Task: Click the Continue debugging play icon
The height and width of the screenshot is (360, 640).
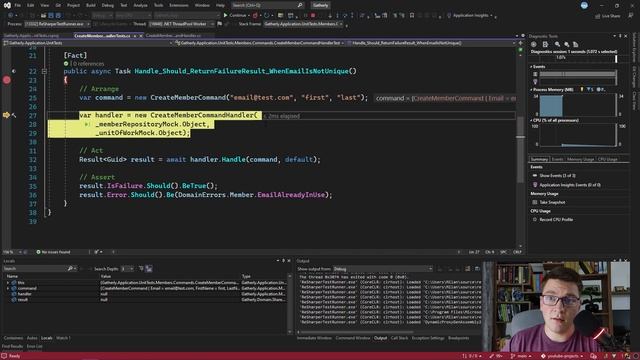Action: pos(225,15)
